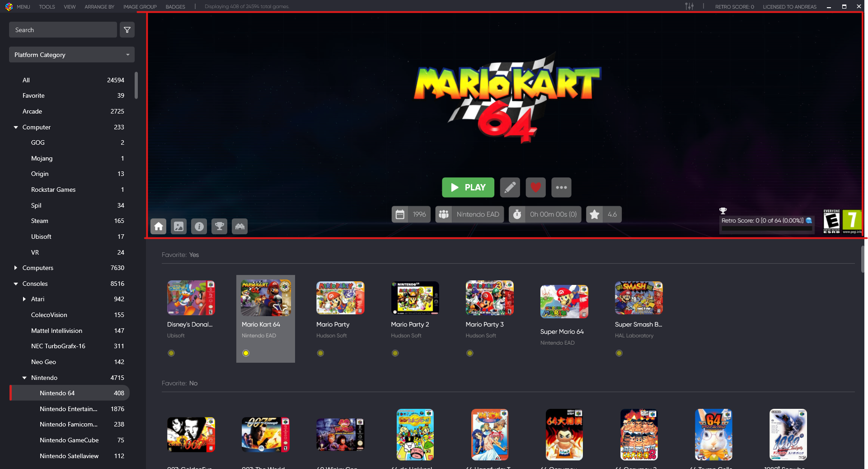Click the calendar release year 1996 icon
Image resolution: width=868 pixels, height=469 pixels.
pyautogui.click(x=400, y=214)
